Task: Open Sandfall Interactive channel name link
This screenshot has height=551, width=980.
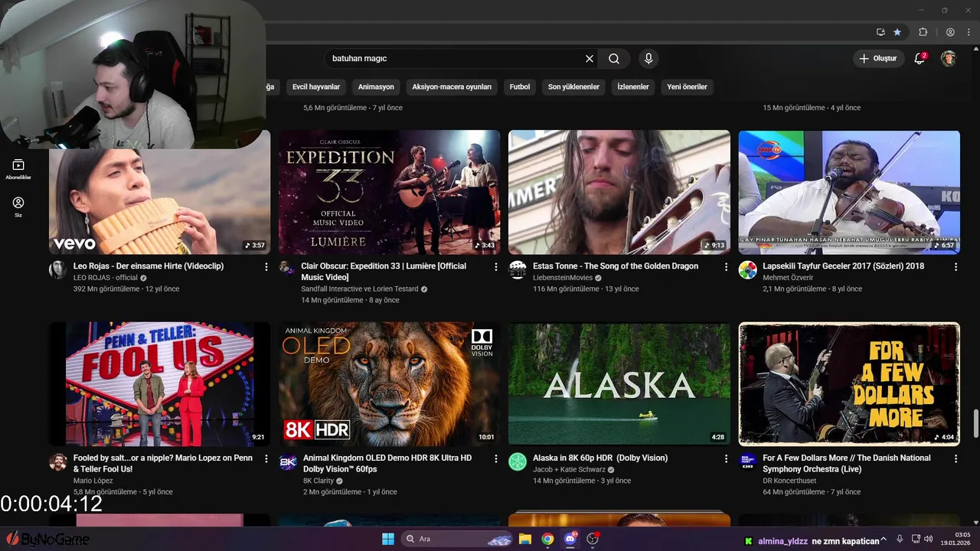Action: [x=360, y=289]
